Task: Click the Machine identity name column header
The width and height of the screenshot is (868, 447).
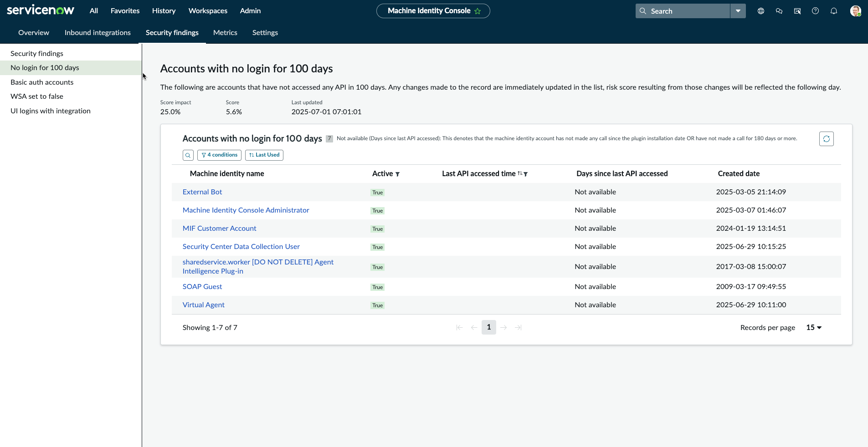Action: coord(227,173)
